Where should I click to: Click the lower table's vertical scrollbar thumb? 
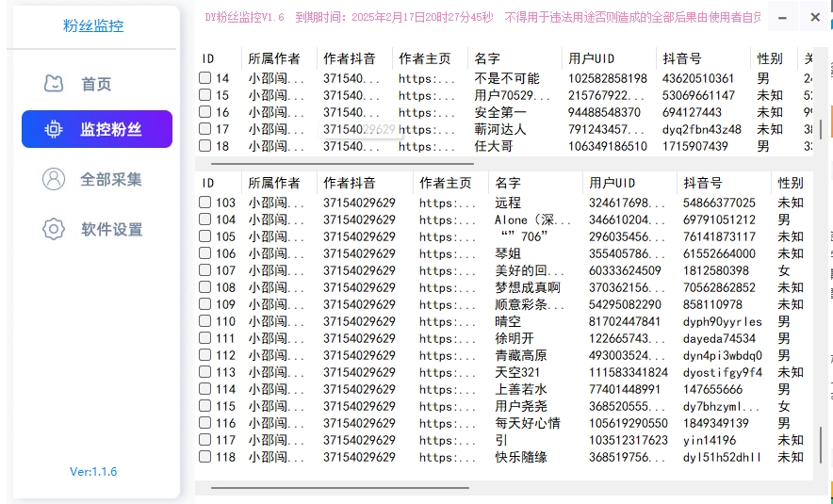pos(821,443)
